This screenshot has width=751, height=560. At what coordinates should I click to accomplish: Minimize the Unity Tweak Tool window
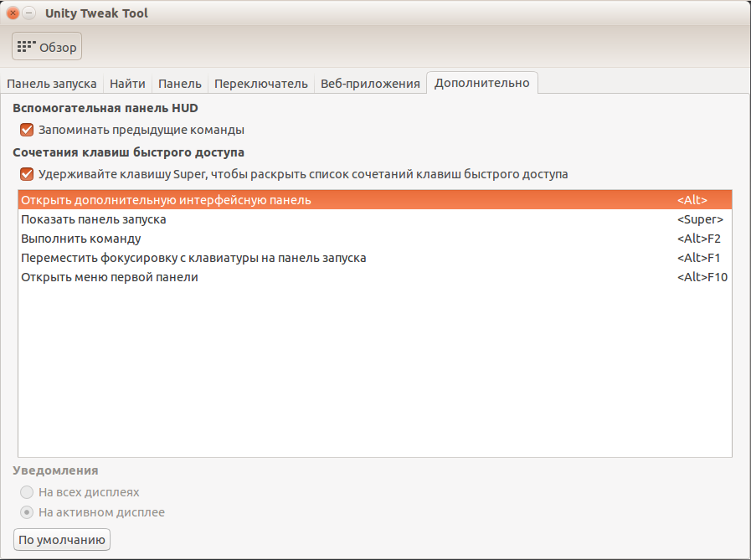[x=29, y=13]
